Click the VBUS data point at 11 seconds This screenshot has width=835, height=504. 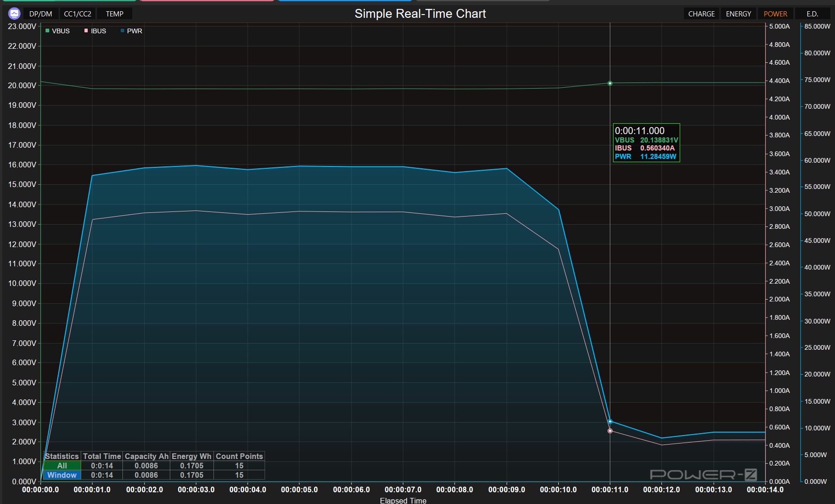point(610,83)
